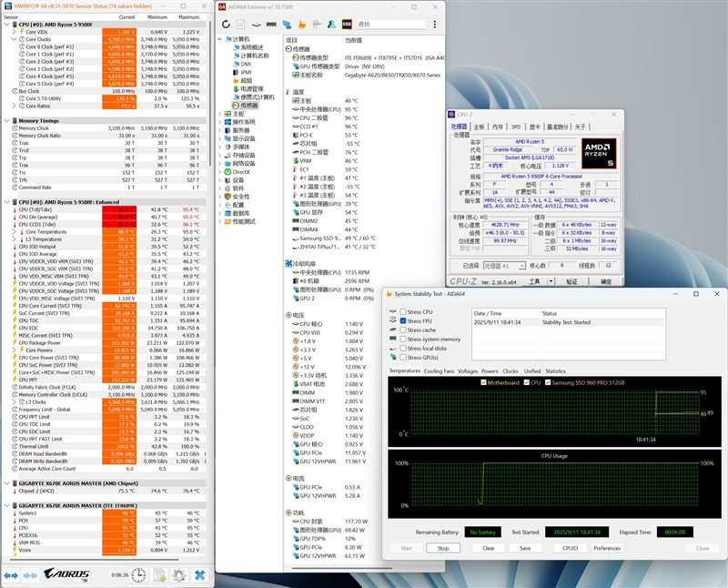Click the blue back arrows icon in HWiNFO

click(x=11, y=574)
